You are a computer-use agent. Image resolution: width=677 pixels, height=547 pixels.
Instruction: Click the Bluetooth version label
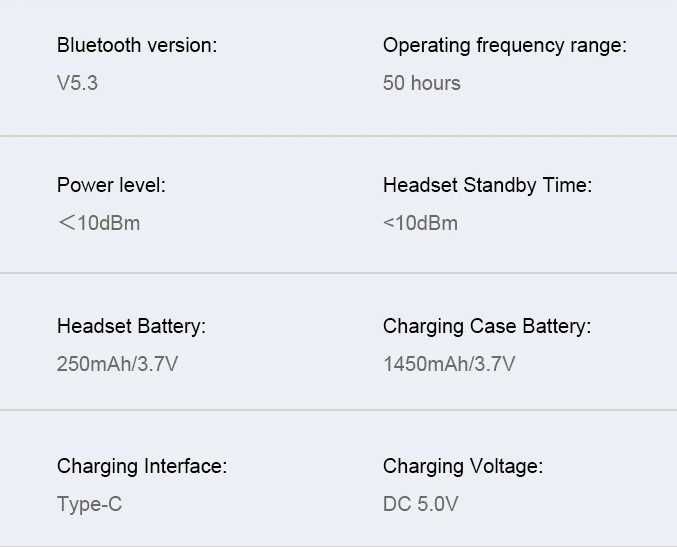(137, 45)
